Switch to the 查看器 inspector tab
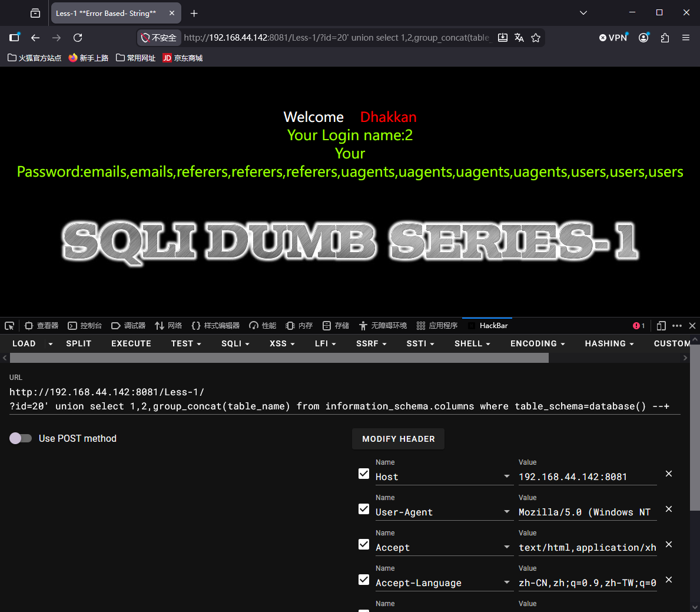Screen dimensions: 700x612 coord(42,326)
